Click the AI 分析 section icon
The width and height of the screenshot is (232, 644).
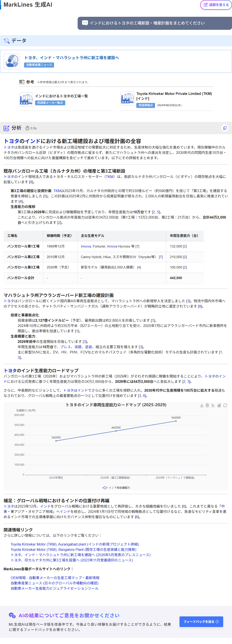[6, 128]
